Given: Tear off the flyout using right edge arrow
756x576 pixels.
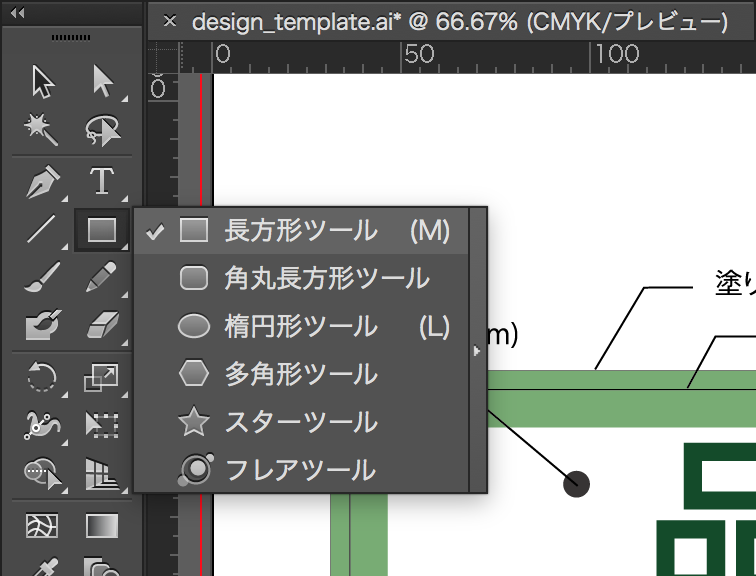Looking at the screenshot, I should pyautogui.click(x=477, y=350).
